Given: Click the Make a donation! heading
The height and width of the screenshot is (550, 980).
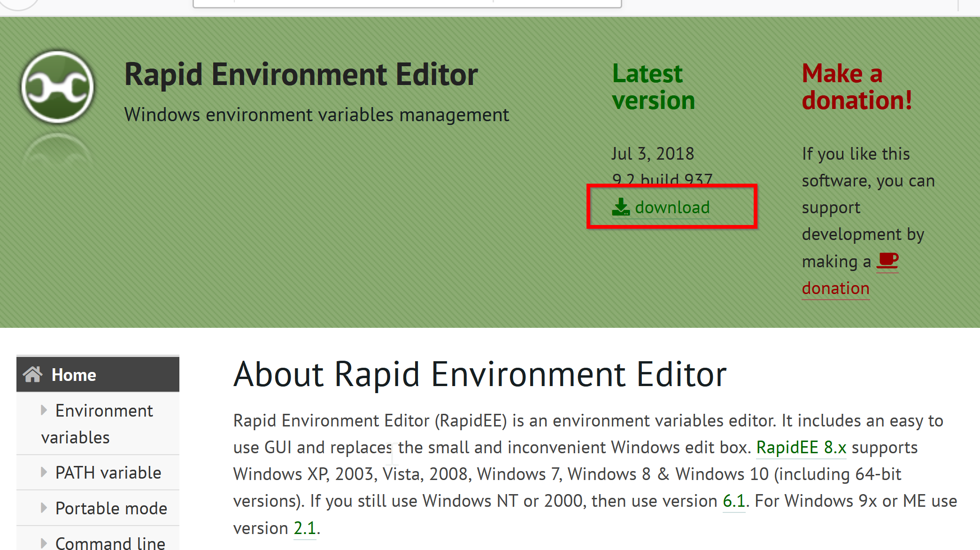Looking at the screenshot, I should [x=857, y=87].
